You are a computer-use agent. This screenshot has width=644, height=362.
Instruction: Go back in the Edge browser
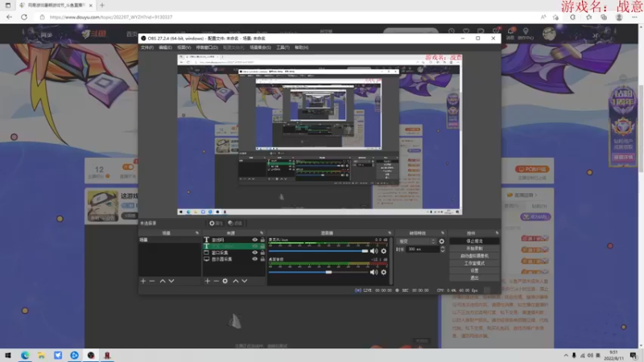point(9,17)
